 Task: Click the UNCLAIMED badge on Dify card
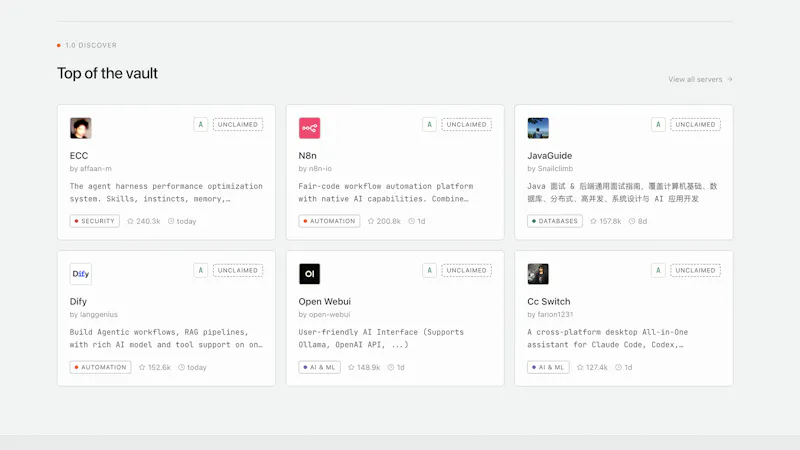click(238, 270)
